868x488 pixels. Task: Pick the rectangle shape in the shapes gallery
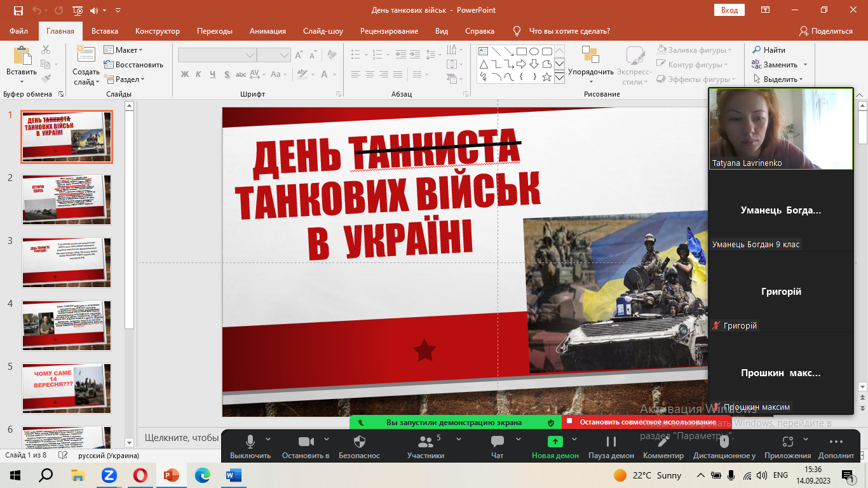click(522, 51)
